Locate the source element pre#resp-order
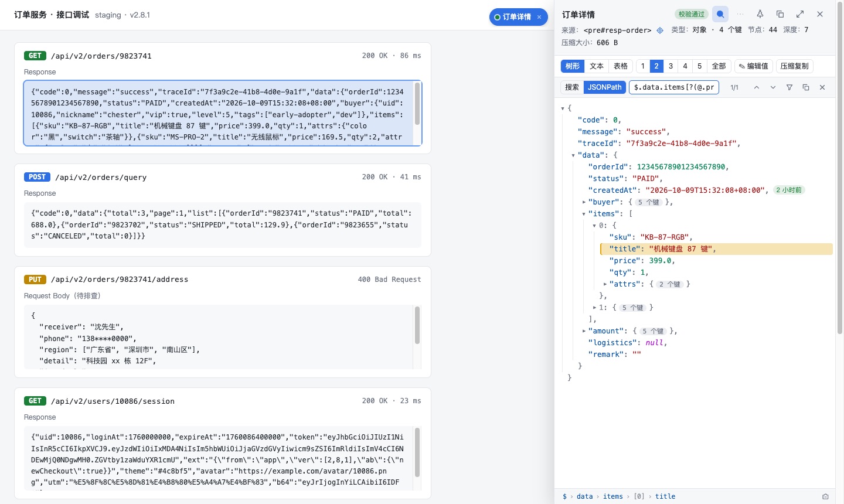This screenshot has height=504, width=844. (x=660, y=30)
